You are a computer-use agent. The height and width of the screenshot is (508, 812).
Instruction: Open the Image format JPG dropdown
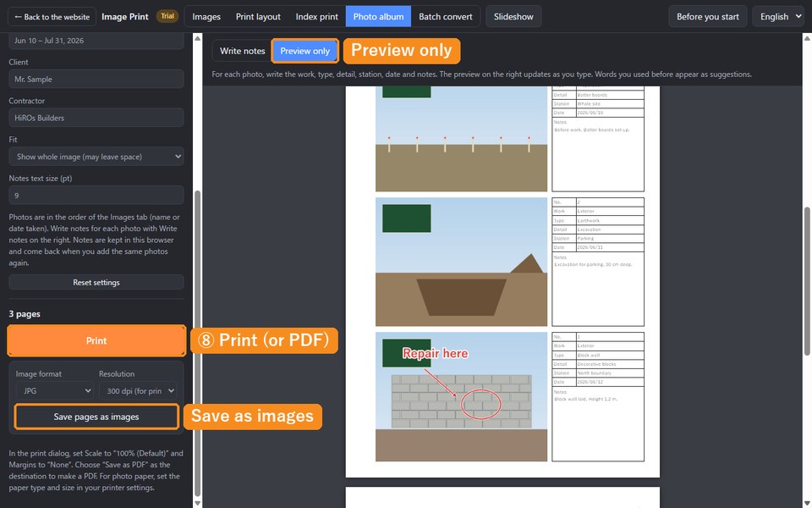pyautogui.click(x=54, y=391)
